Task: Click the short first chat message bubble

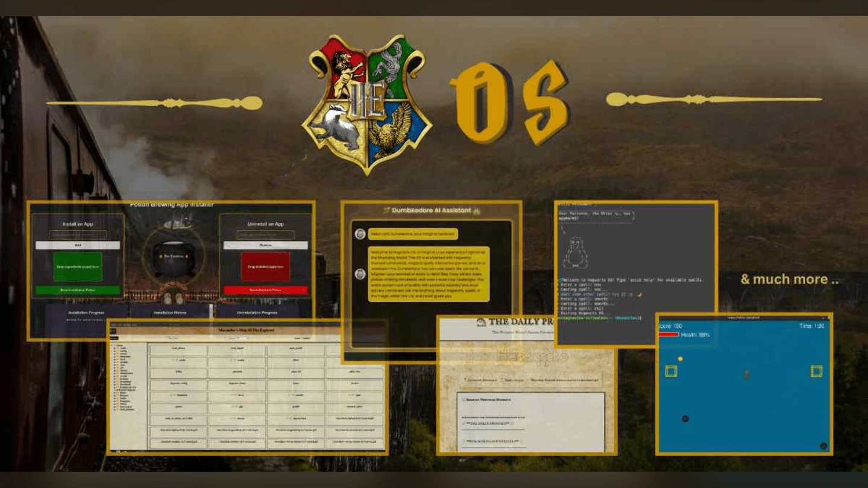Action: pos(413,234)
